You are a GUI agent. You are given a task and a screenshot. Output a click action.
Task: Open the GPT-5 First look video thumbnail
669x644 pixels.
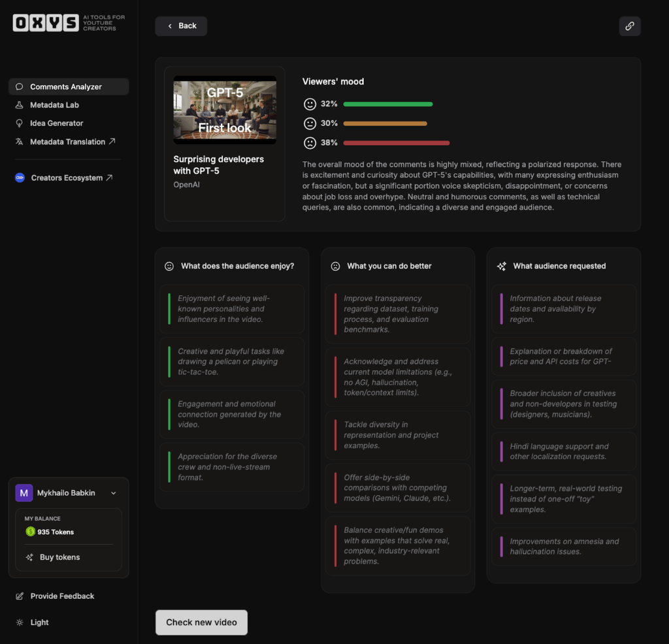point(225,110)
